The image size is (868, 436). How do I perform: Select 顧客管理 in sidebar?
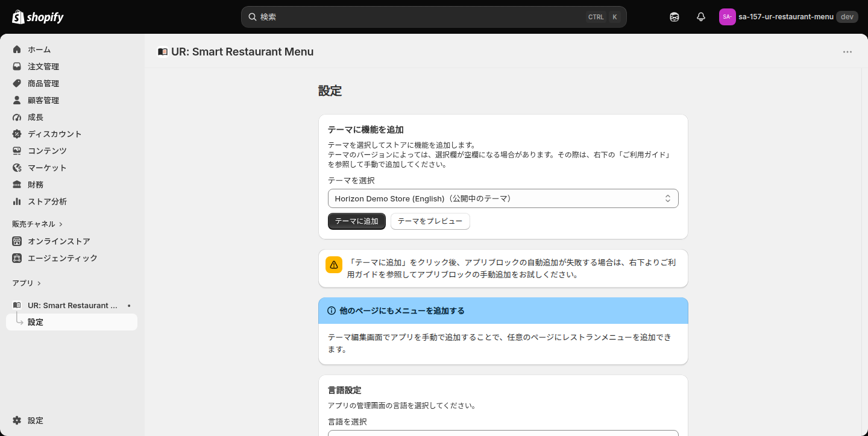pos(72,100)
